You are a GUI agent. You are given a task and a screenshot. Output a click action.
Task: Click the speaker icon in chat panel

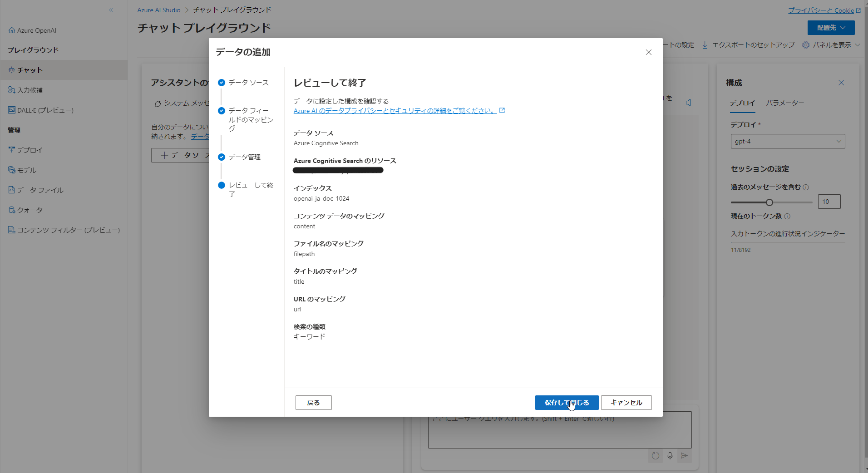688,103
